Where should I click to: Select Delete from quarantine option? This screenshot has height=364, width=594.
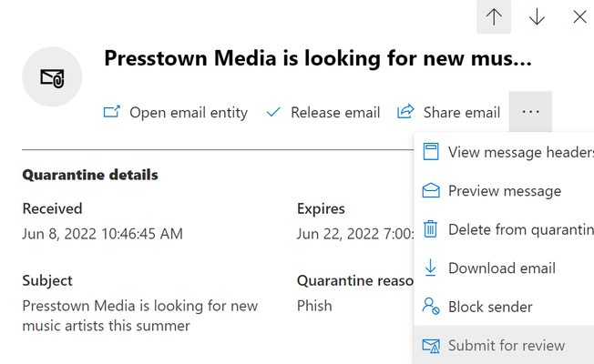(504, 229)
